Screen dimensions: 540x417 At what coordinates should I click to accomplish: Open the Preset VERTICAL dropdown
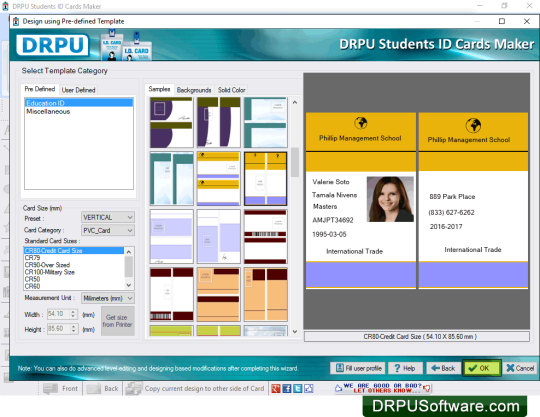pyautogui.click(x=108, y=217)
